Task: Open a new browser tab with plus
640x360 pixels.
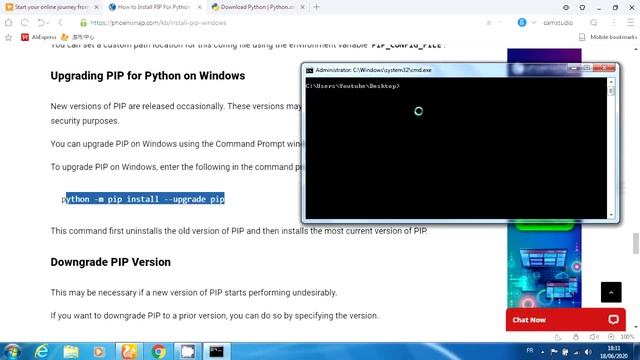Action: click(316, 7)
